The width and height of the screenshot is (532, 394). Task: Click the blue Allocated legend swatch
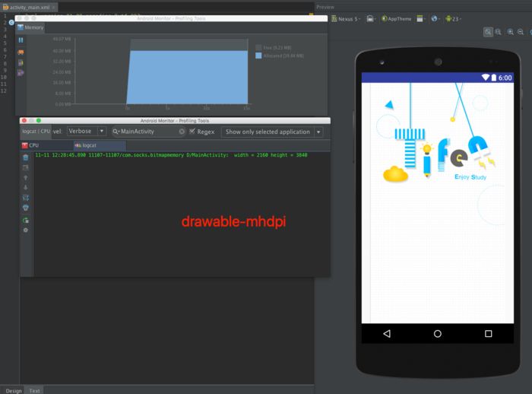[258, 56]
